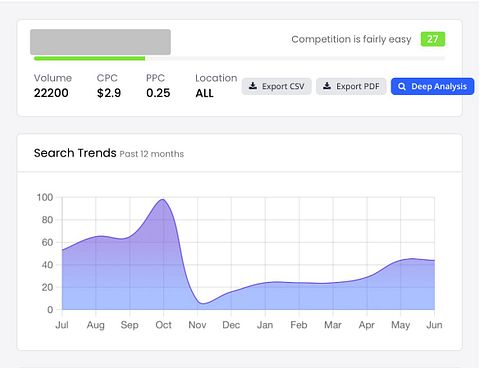Viewport: 480px width, 368px height.
Task: Click the Location value ALL
Action: [204, 93]
